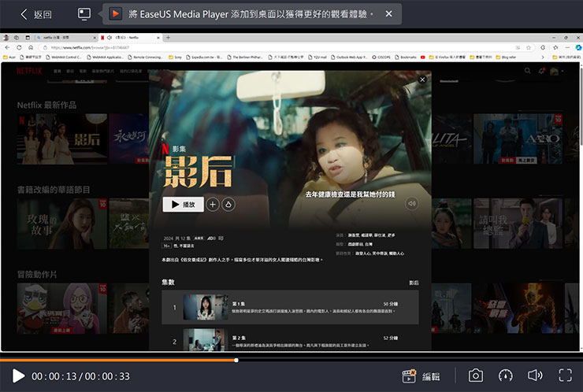Enter fullscreen mode
Image resolution: width=583 pixels, height=392 pixels.
pyautogui.click(x=565, y=376)
